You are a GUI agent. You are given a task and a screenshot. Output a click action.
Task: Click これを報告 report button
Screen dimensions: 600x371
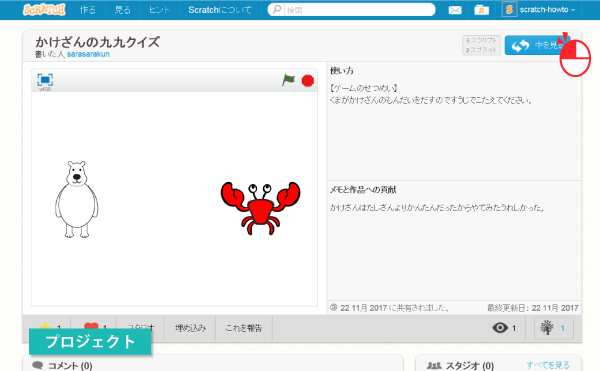[244, 328]
